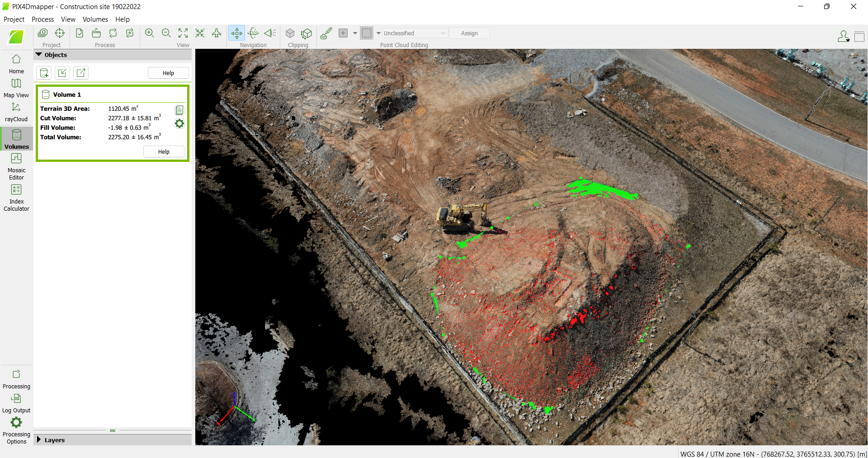Open the Process menu
The image size is (868, 458).
pos(42,19)
